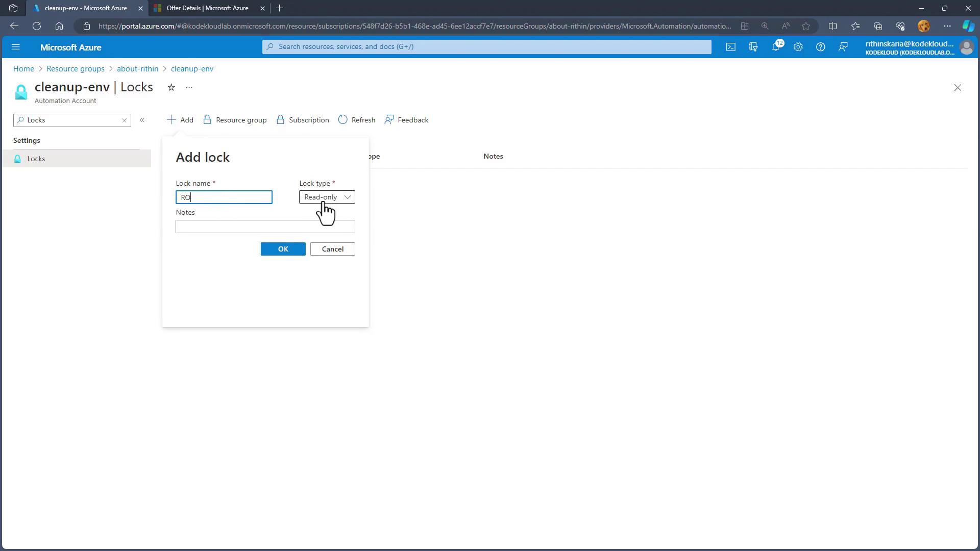The height and width of the screenshot is (551, 980).
Task: Click Refresh in the toolbar
Action: [x=357, y=120]
